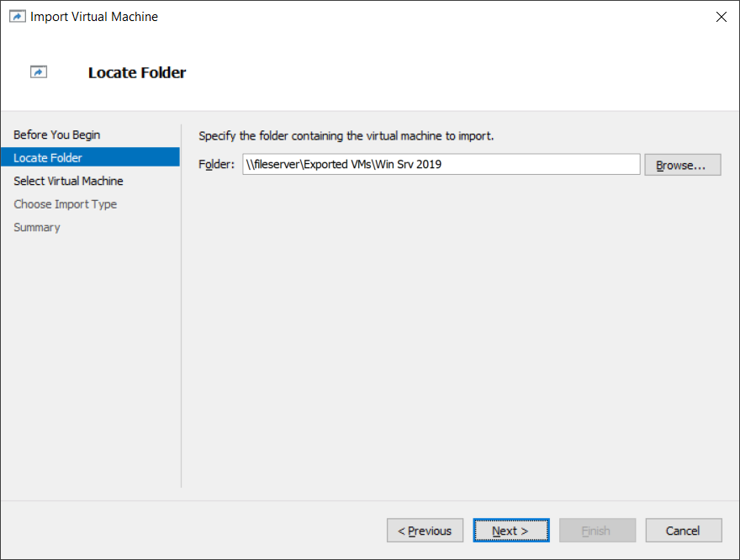This screenshot has width=740, height=560.
Task: Click the empty wizard page area below Folder field
Action: pos(458,336)
